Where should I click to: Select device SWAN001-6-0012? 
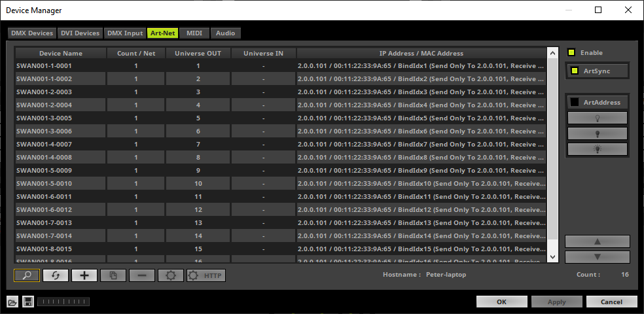click(x=61, y=210)
